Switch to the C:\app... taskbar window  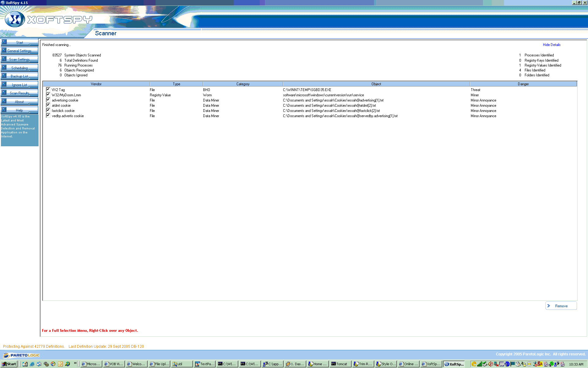point(272,364)
